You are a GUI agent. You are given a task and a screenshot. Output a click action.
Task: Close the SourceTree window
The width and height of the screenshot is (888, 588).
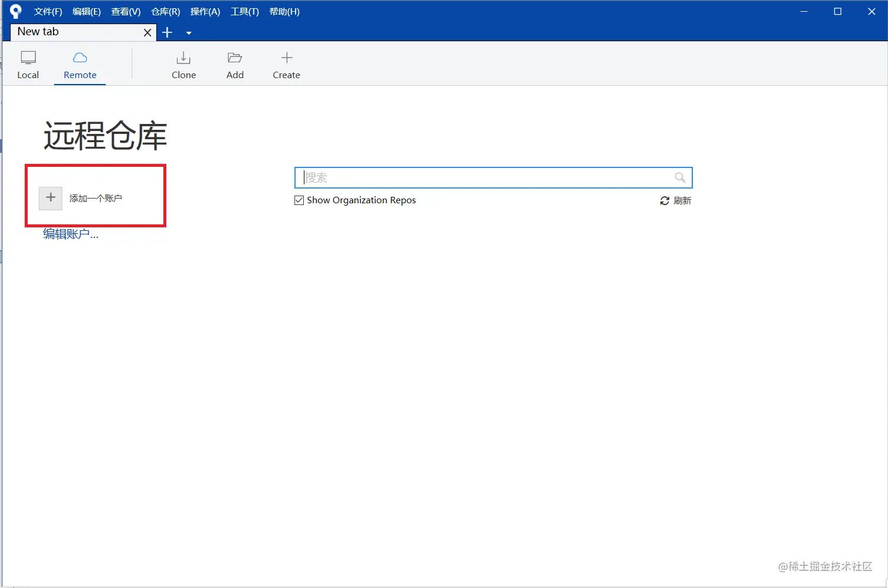pyautogui.click(x=872, y=11)
